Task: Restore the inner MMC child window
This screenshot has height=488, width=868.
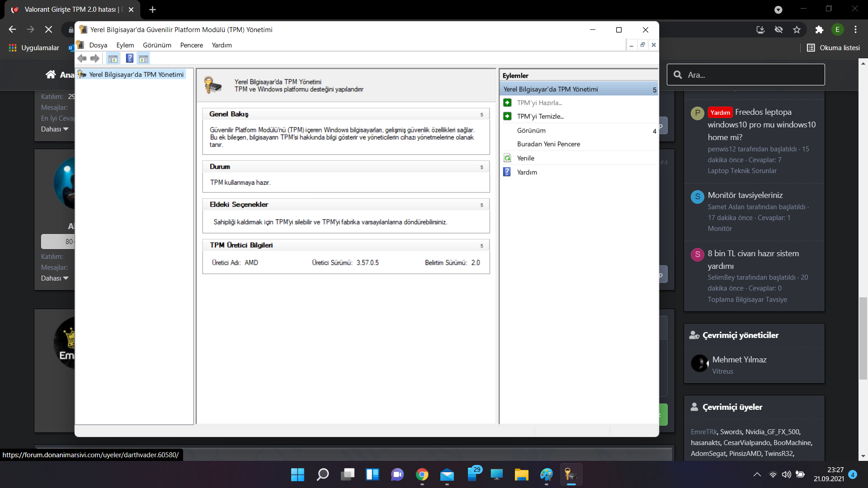Action: 642,45
